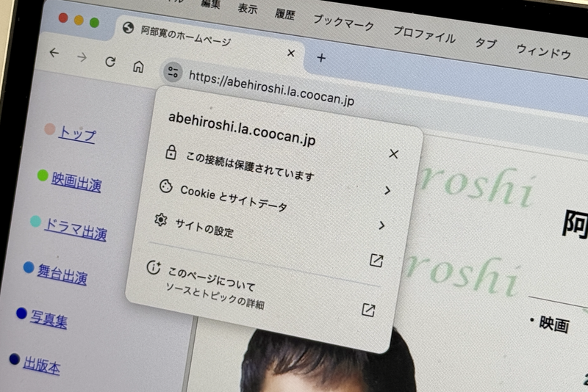The height and width of the screenshot is (392, 588).
Task: Open the 履歴 menu
Action: click(284, 14)
